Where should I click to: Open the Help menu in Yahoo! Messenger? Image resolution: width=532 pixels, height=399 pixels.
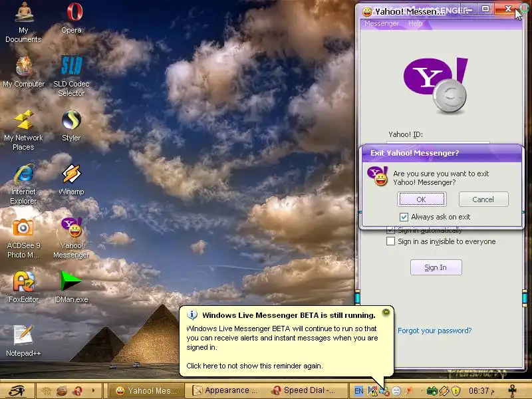[x=415, y=23]
